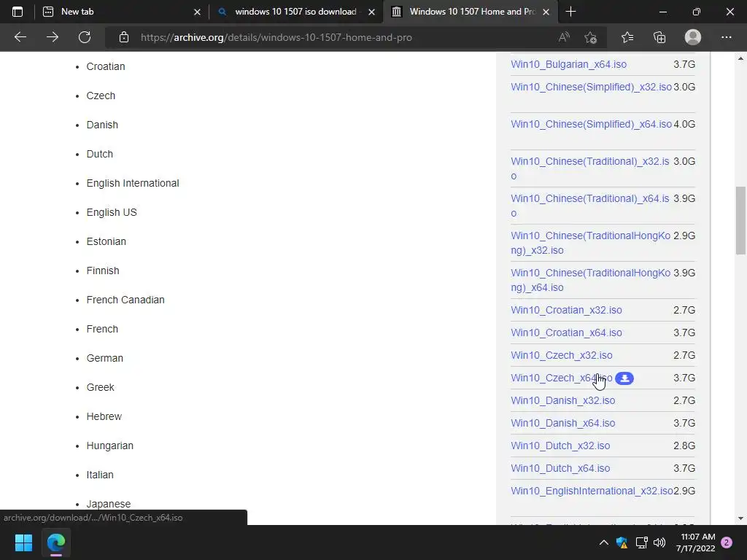Switch to windows 10 1507 iso download tab
747x560 pixels.
295,12
